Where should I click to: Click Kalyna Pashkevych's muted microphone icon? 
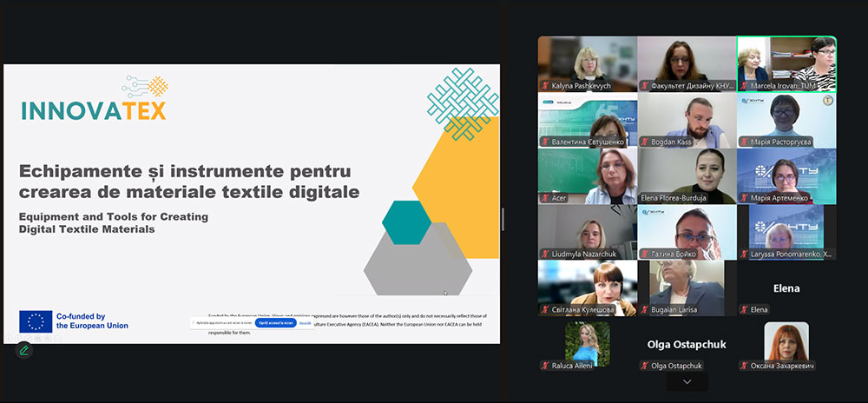[x=545, y=86]
